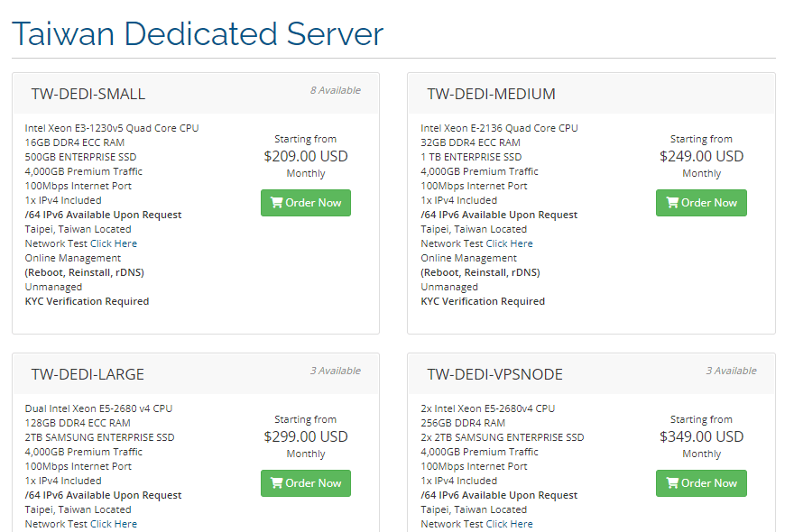
Task: Click Intel Xeon E-2136 Quad Core CPU
Action: tap(499, 128)
